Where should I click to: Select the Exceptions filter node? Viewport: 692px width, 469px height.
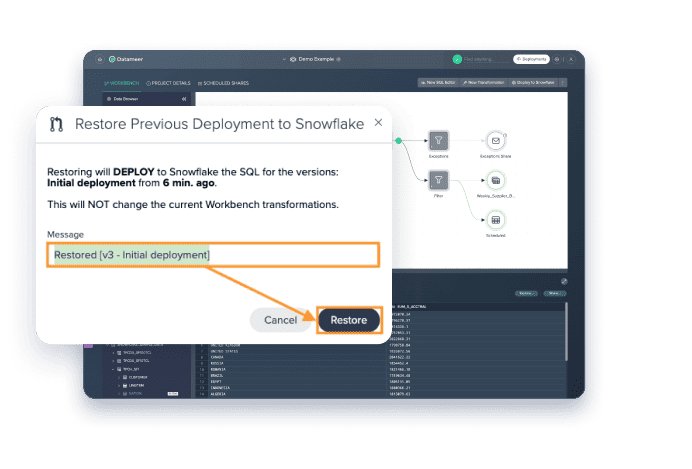click(x=438, y=141)
